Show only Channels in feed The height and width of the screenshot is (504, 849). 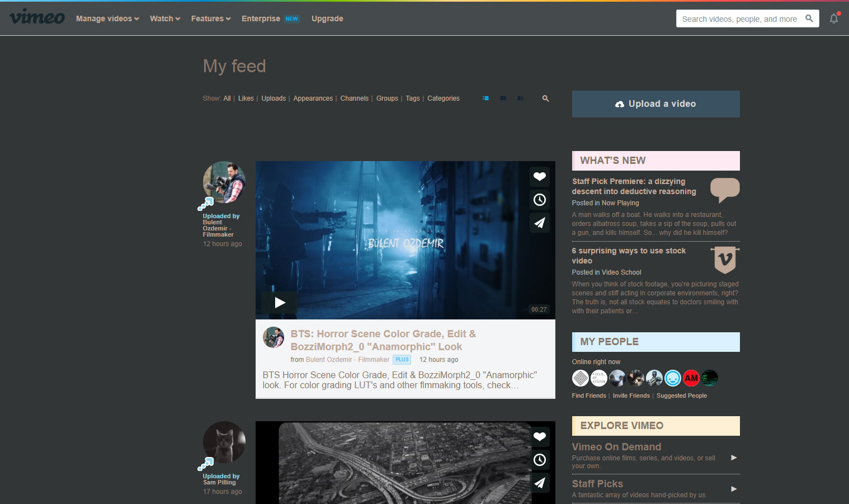pos(354,98)
